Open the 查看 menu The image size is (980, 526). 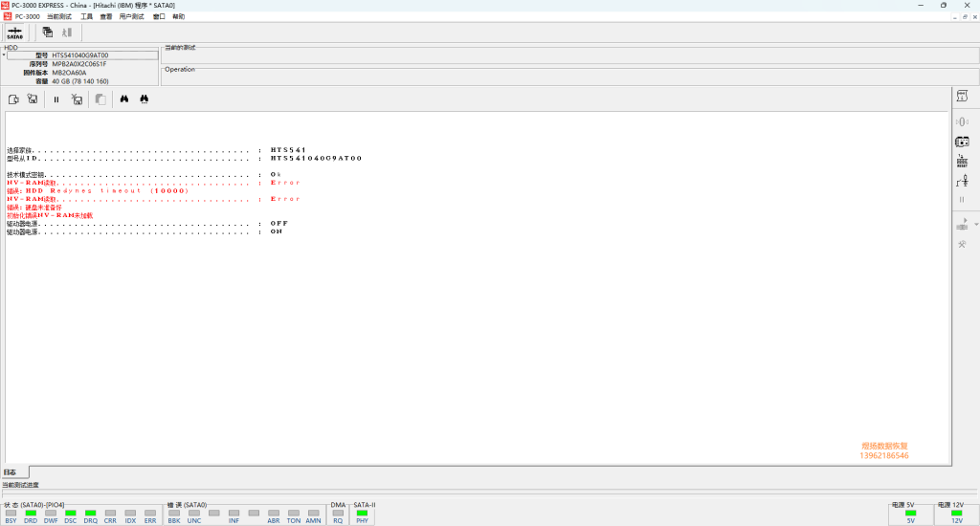[x=106, y=17]
